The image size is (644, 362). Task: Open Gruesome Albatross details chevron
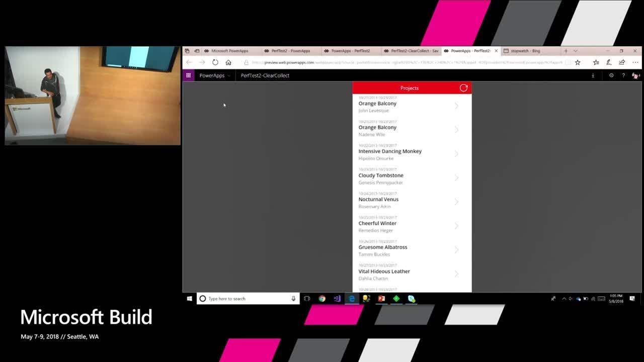point(456,250)
